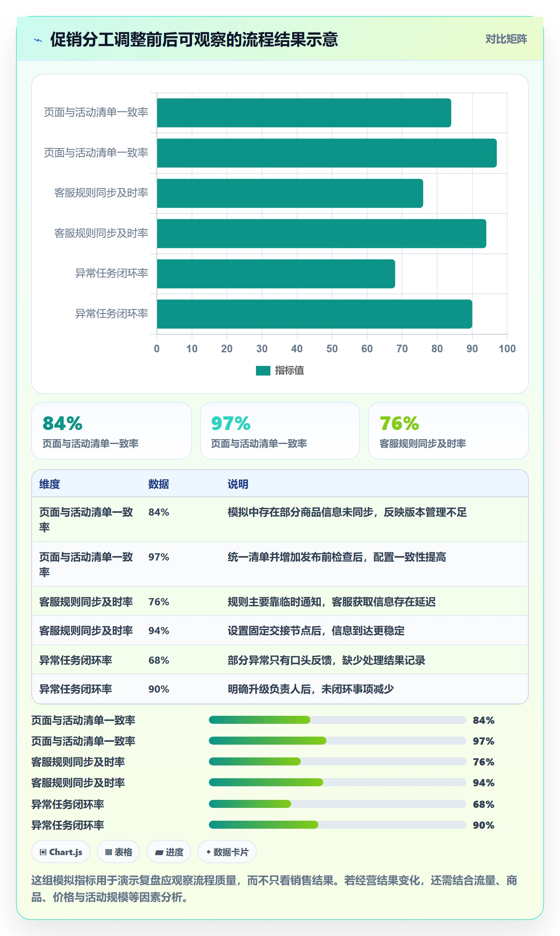Click the progress bar labeled 68%
This screenshot has width=560, height=936.
(338, 804)
